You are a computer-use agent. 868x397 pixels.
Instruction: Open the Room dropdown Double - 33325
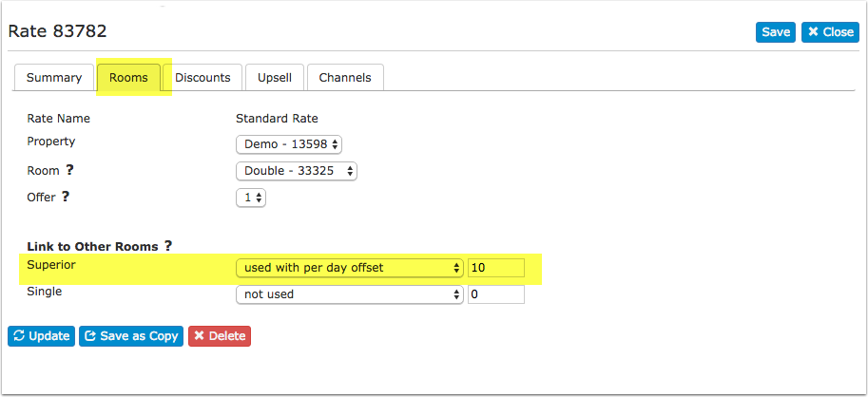[297, 171]
